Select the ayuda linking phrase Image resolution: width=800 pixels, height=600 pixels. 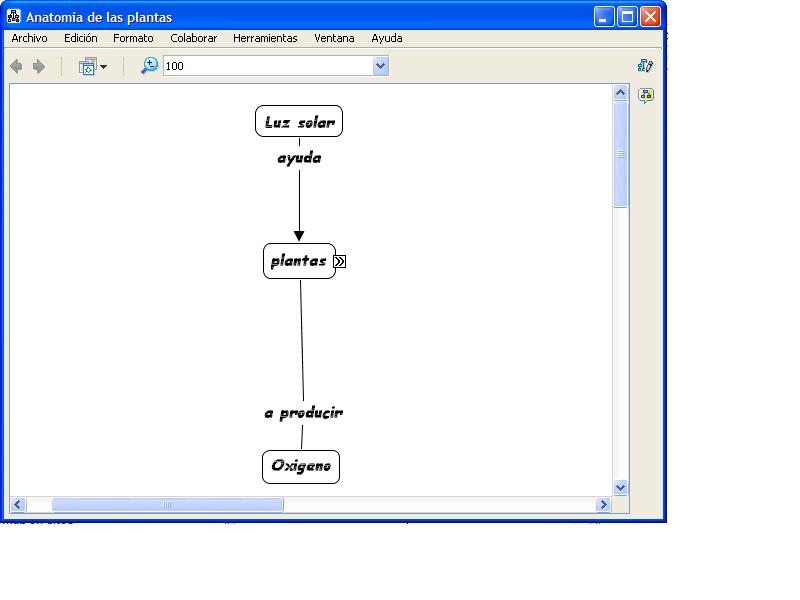(299, 158)
